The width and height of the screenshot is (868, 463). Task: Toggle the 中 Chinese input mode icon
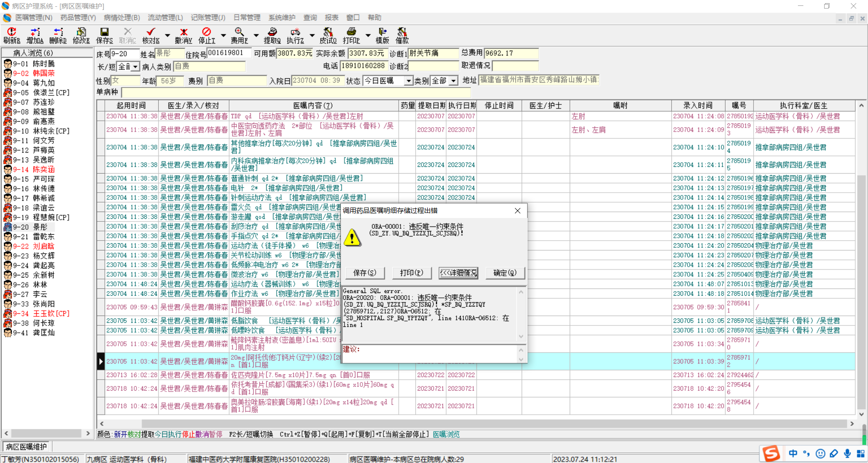(793, 454)
